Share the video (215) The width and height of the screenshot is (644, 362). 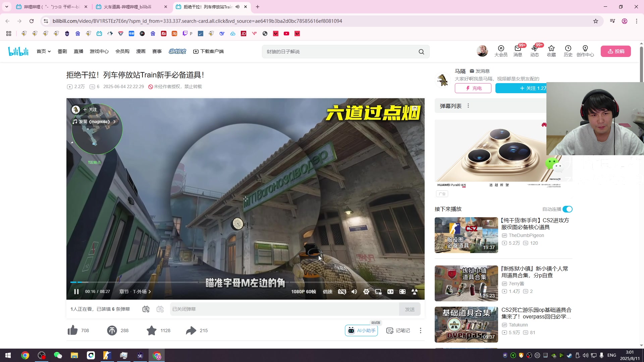(x=197, y=330)
